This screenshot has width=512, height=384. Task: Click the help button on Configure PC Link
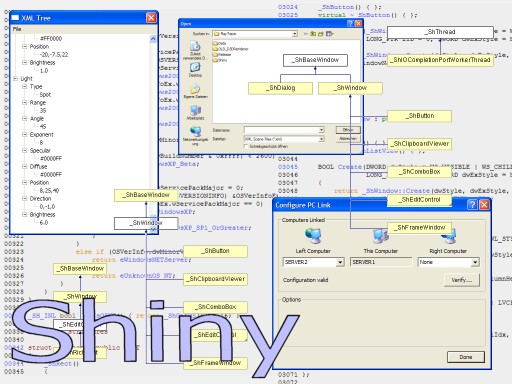coord(472,205)
